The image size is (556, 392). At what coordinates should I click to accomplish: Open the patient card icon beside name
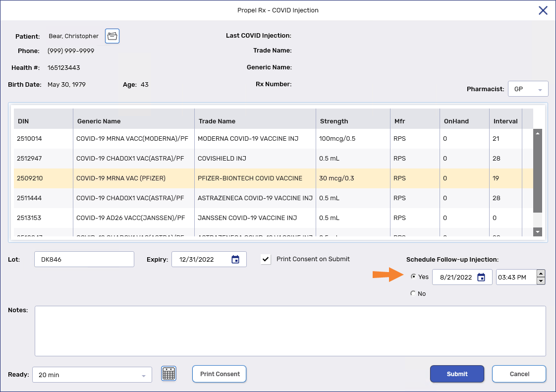click(112, 36)
